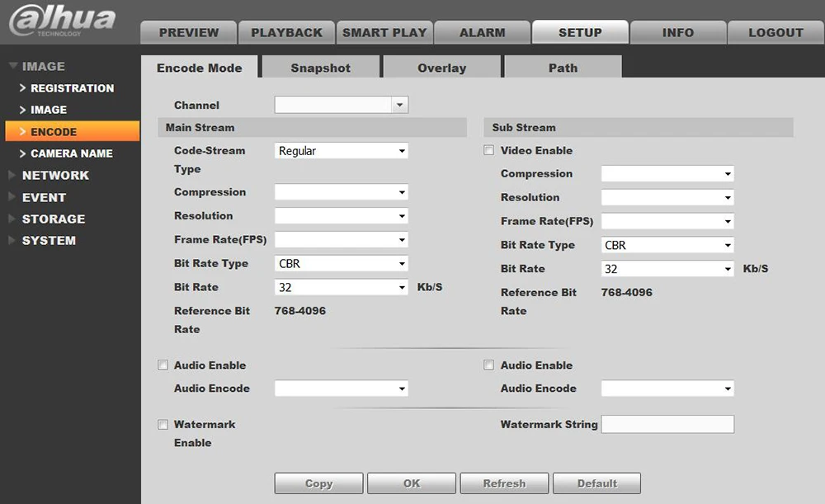825x504 pixels.
Task: Click Sub Stream reference value 768-4096
Action: pos(627,292)
